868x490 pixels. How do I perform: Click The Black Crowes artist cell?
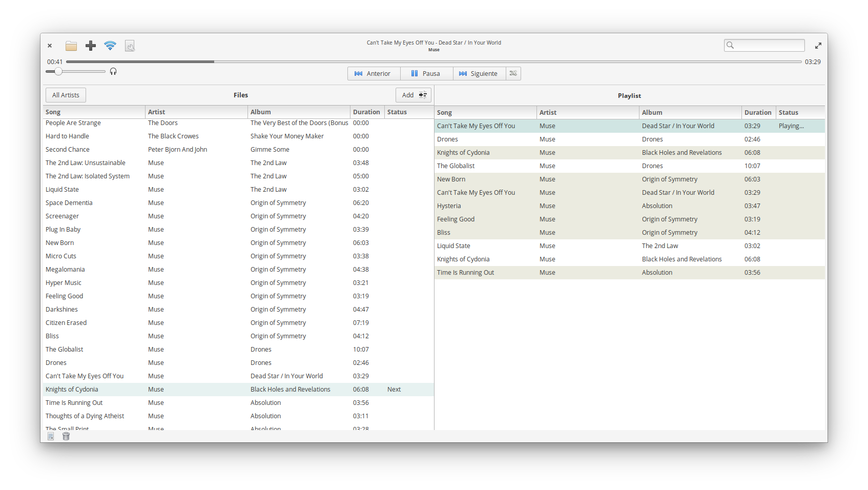click(173, 136)
